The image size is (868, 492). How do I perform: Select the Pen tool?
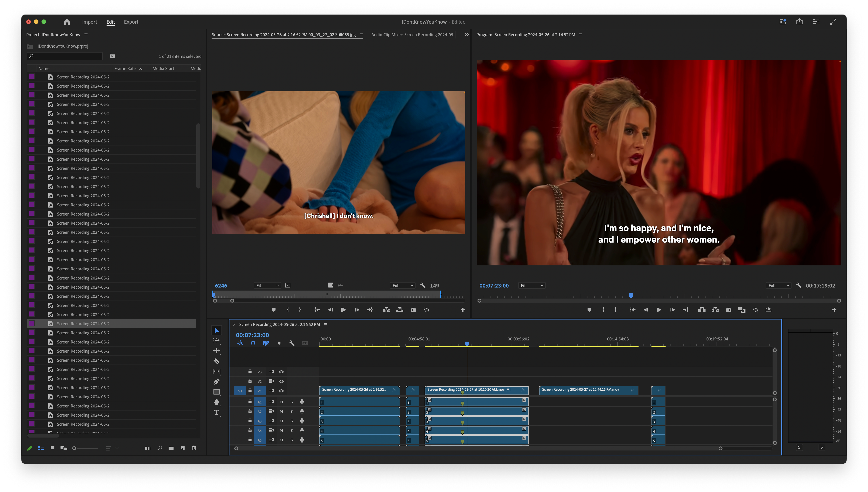[x=216, y=382]
